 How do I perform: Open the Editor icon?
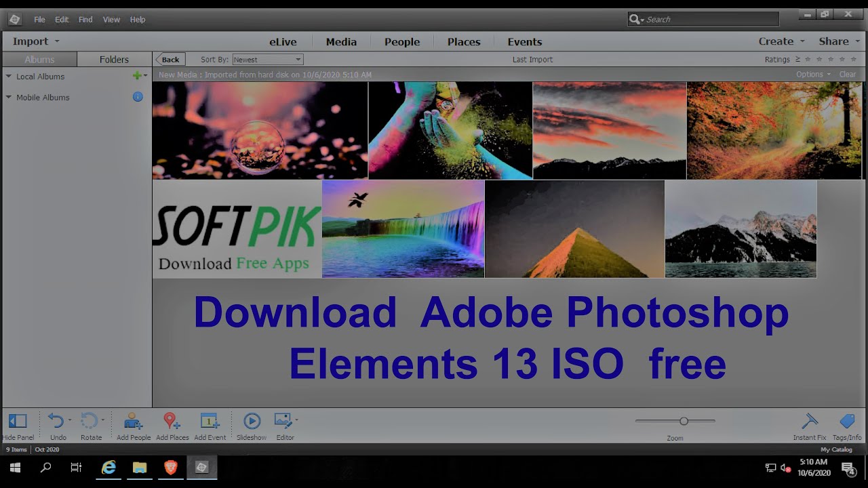(283, 421)
